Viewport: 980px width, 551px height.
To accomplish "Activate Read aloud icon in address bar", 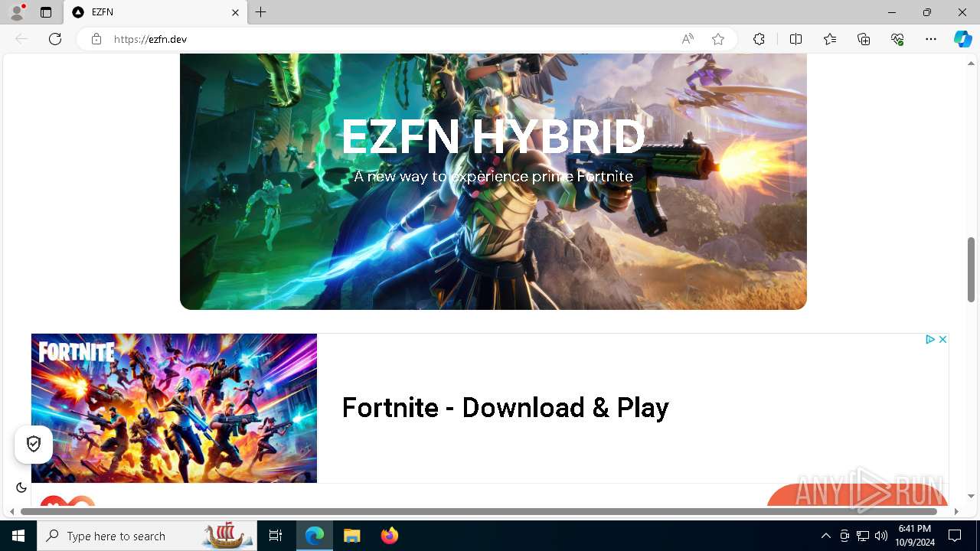I will [x=688, y=39].
